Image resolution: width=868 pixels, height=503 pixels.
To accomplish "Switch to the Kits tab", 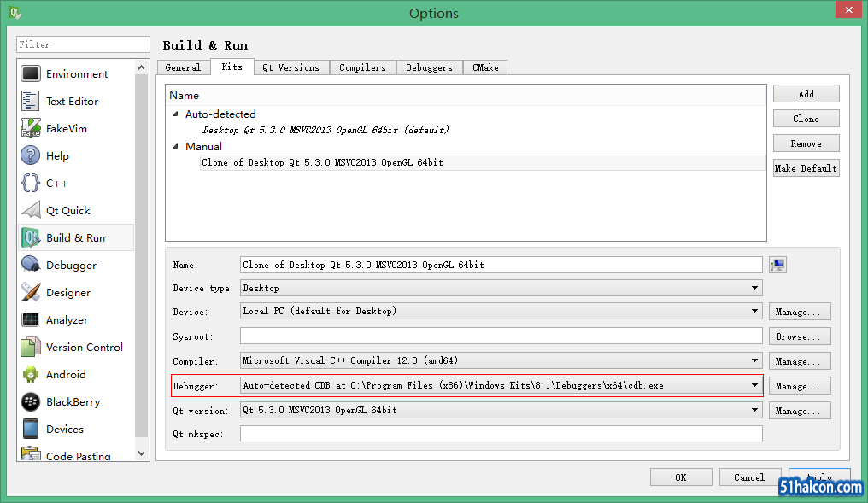I will click(232, 67).
